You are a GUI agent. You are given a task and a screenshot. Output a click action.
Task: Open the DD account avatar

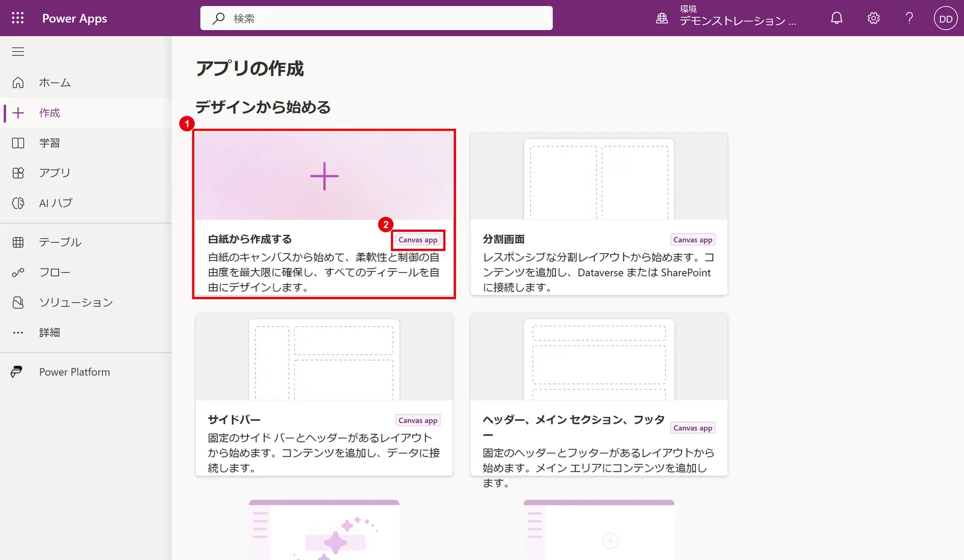pos(946,19)
